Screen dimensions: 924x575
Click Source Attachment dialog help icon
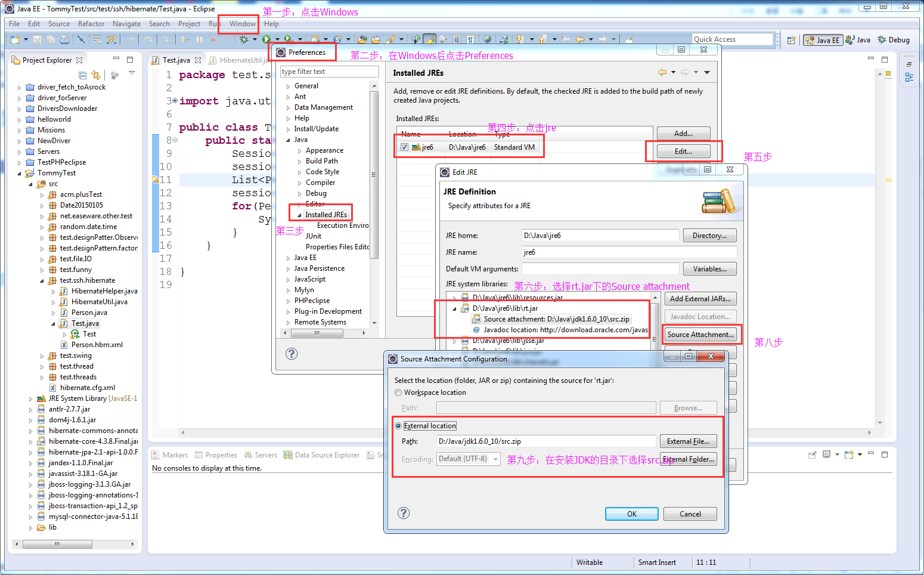tap(404, 513)
